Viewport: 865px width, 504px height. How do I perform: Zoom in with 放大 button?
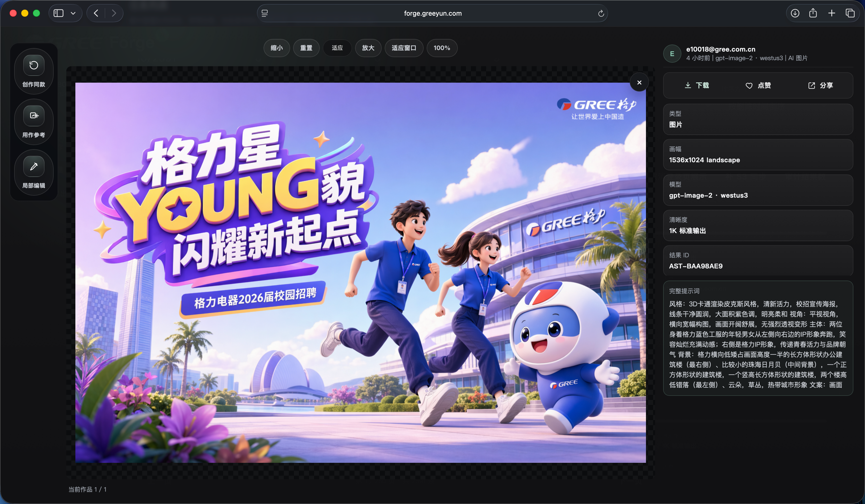click(x=368, y=48)
